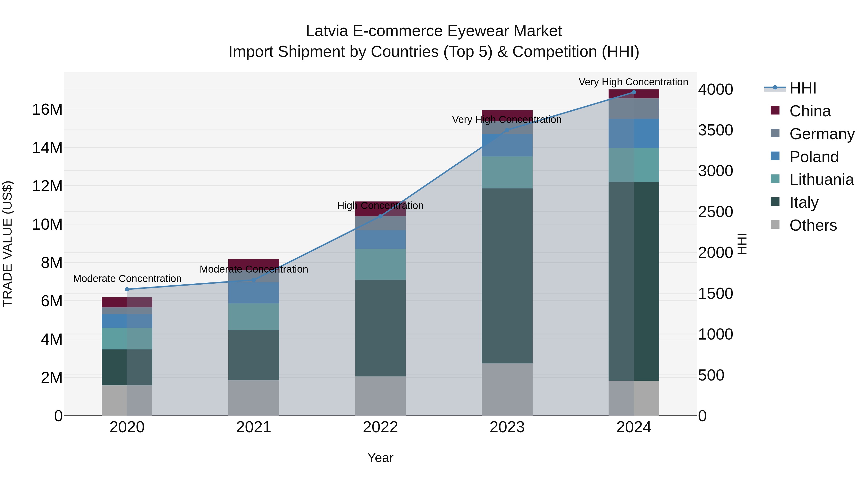Click the HHI data point for 2022

380,216
